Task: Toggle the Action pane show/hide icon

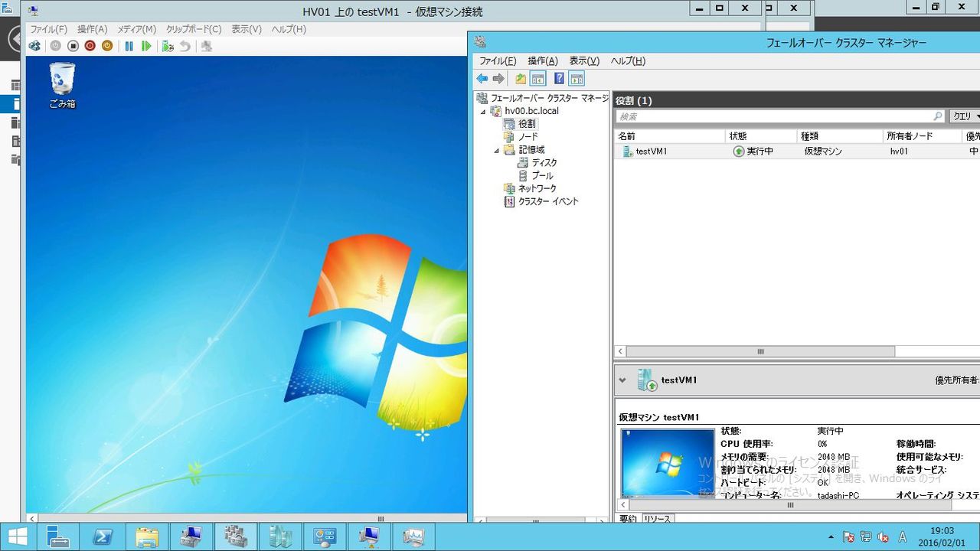Action: [577, 79]
